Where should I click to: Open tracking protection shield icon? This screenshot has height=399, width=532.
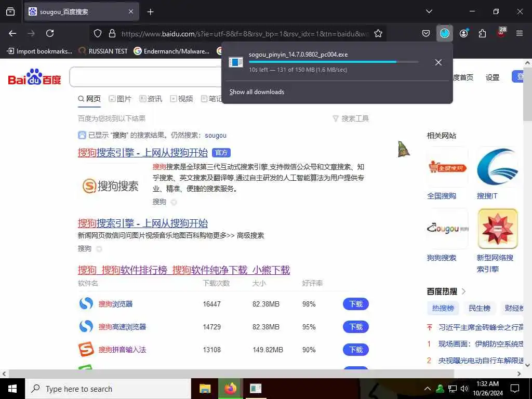pos(98,33)
